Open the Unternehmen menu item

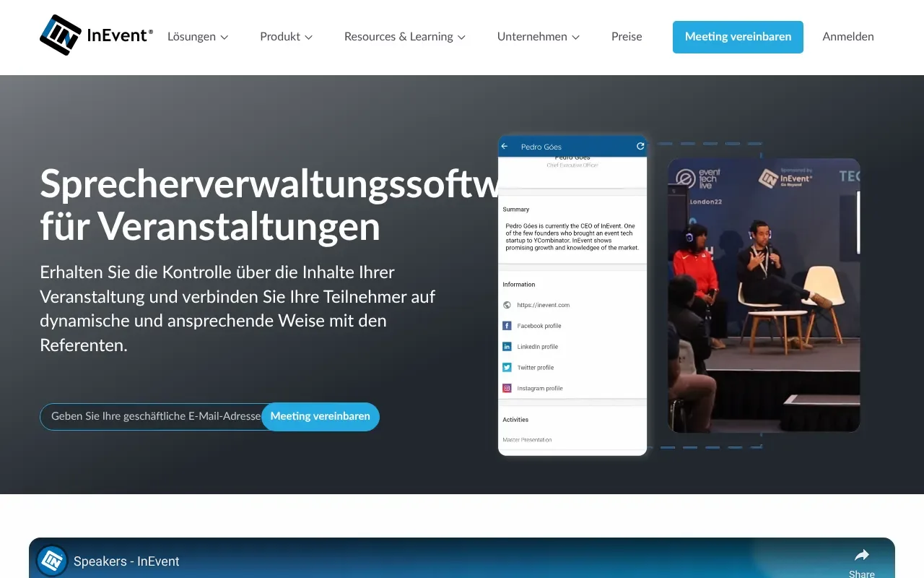[x=539, y=36]
